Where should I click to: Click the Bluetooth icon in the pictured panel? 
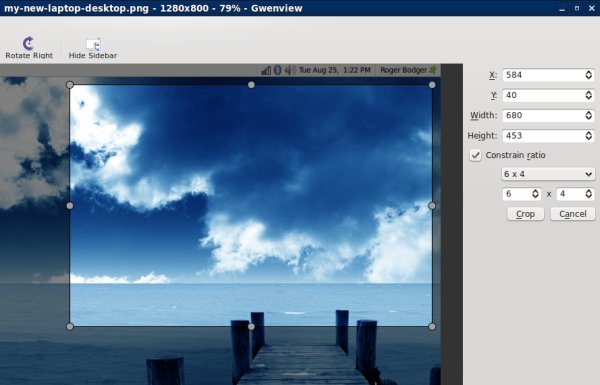tap(278, 70)
